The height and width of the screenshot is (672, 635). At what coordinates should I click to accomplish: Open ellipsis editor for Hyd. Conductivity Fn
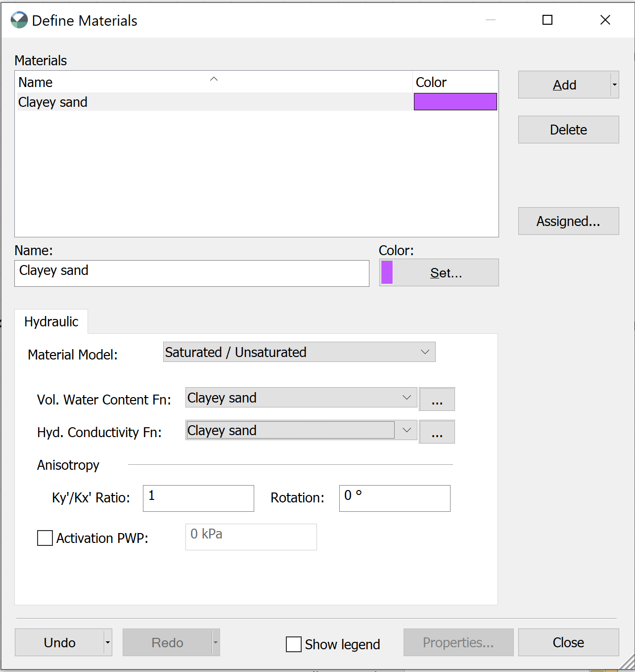point(437,432)
